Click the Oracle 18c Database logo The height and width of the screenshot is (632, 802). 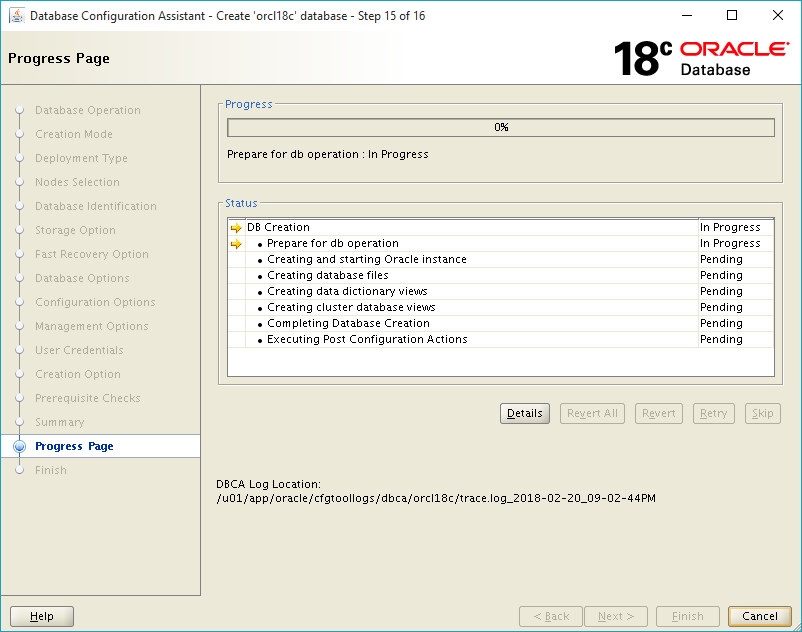(701, 58)
